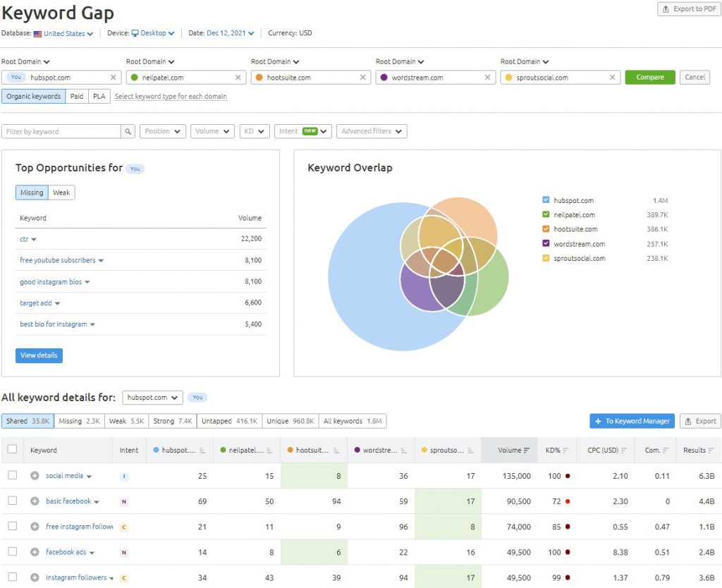Click the Cancel button
Screen dimensions: 722x588
tap(695, 78)
